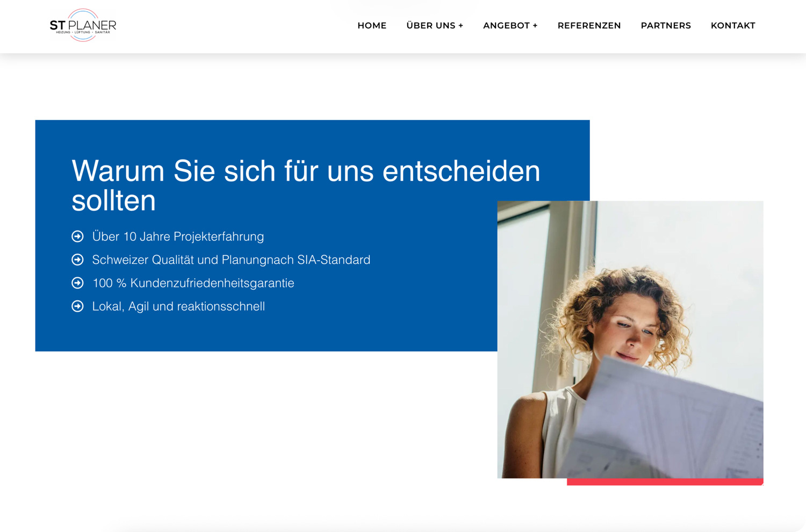Click the red bar beneath the photo
Viewport: 806px width, 532px height.
click(x=665, y=482)
